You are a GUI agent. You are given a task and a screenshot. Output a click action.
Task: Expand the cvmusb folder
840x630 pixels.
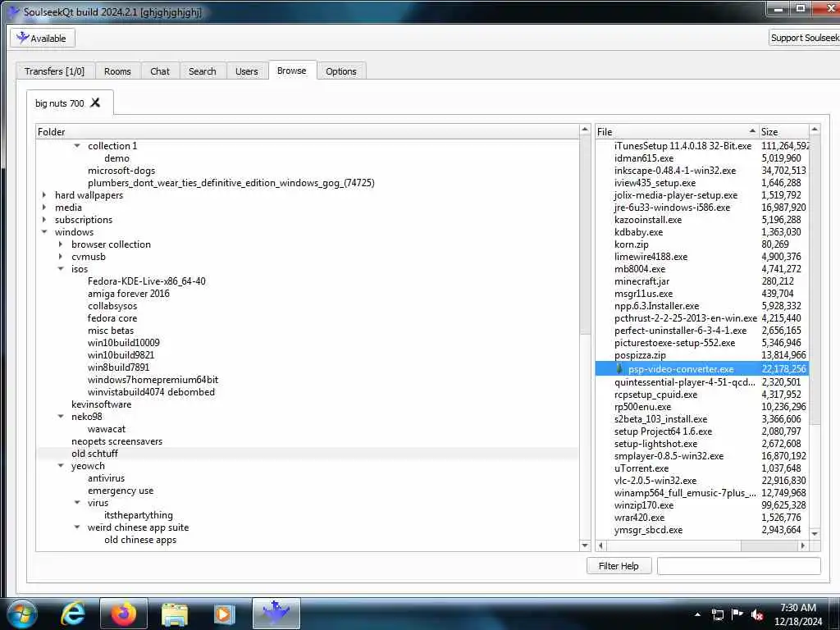tap(61, 257)
